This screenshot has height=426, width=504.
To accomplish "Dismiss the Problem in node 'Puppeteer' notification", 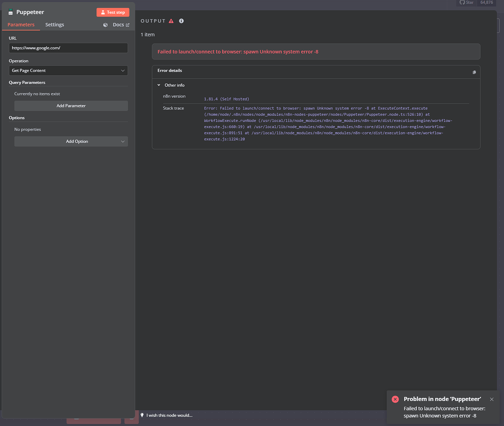I will pyautogui.click(x=492, y=399).
